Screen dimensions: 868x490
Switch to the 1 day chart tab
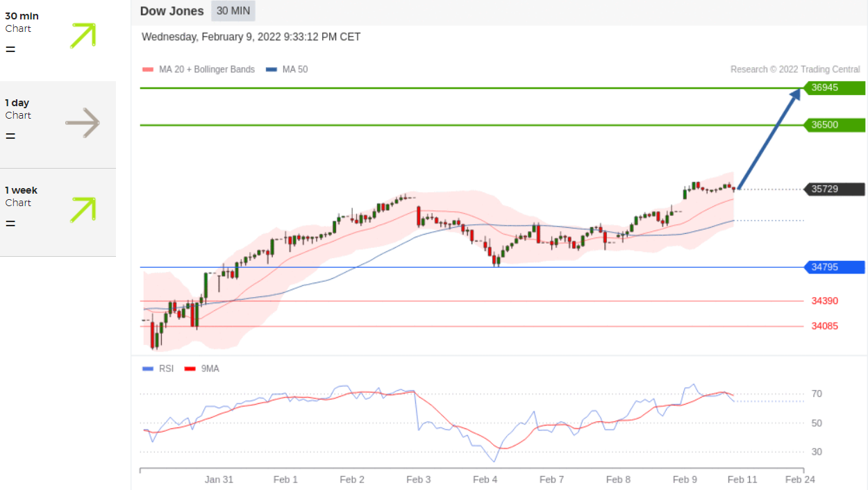(58, 125)
